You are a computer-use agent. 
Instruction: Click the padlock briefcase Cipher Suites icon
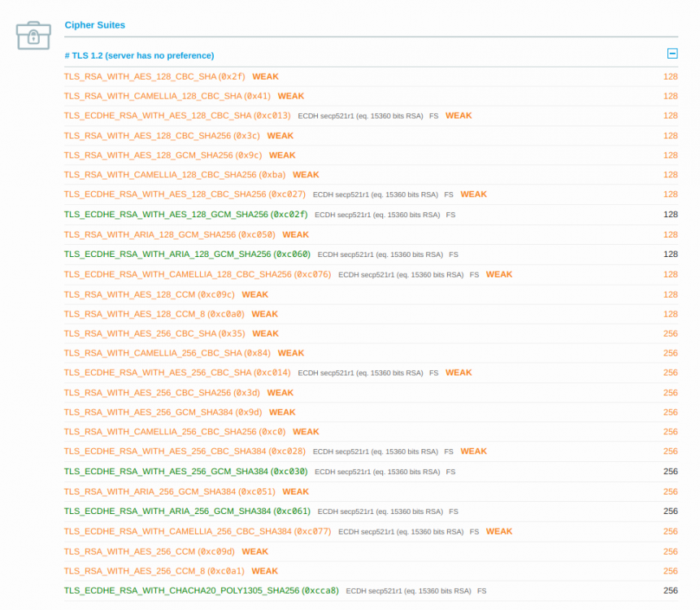(x=33, y=34)
